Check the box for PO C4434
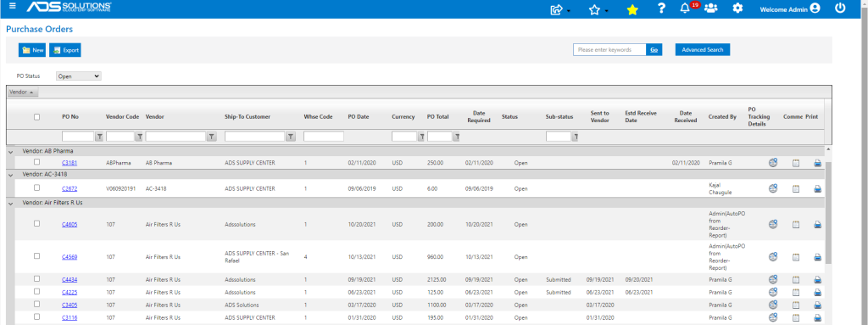Image resolution: width=868 pixels, height=325 pixels. [x=36, y=279]
